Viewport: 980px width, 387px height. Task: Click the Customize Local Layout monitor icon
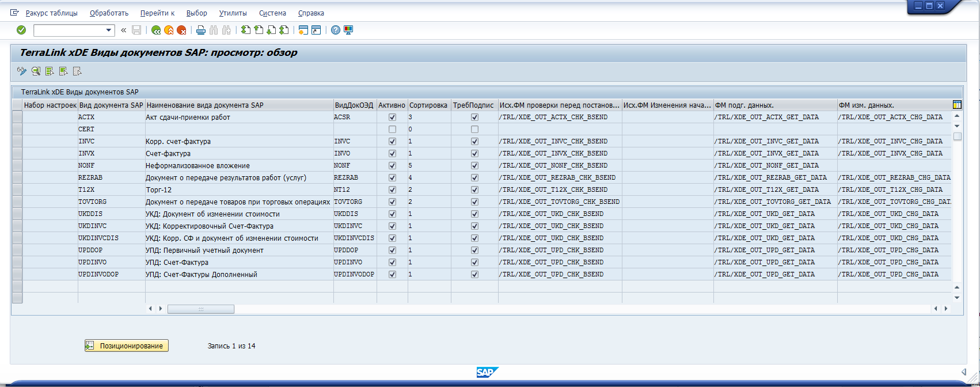pos(348,30)
